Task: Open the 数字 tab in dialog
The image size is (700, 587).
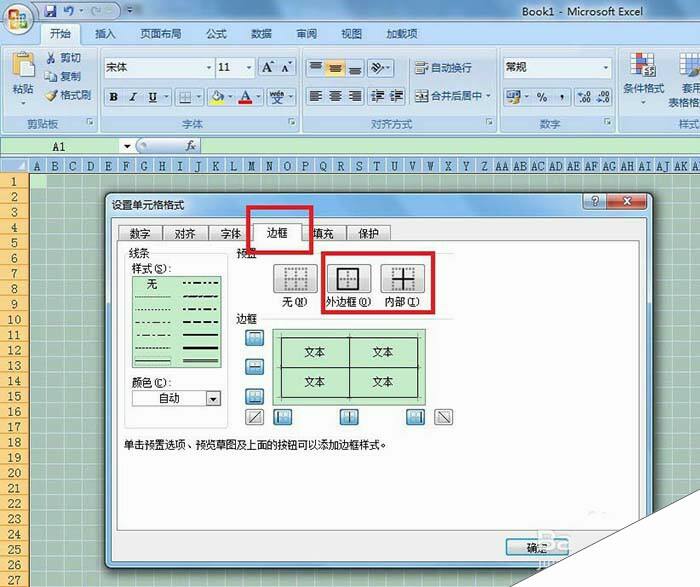Action: click(140, 233)
